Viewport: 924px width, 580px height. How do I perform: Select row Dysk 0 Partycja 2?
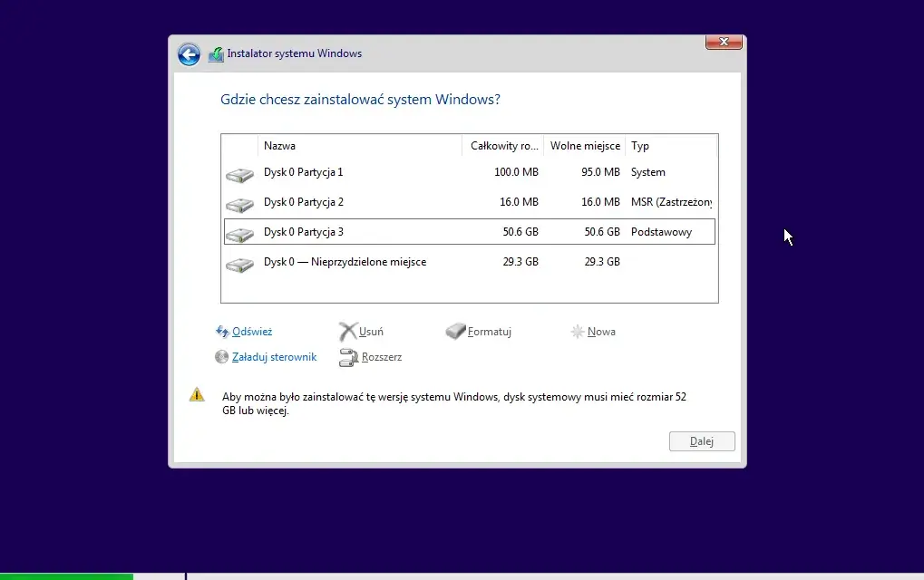click(x=470, y=202)
